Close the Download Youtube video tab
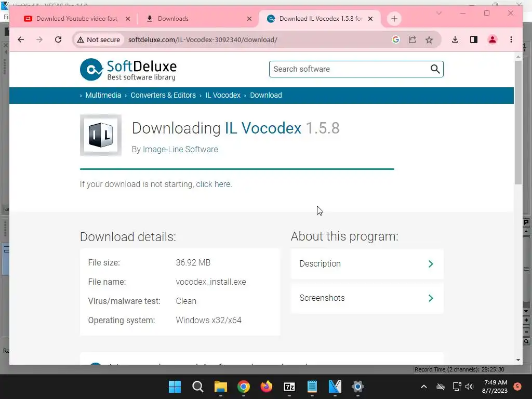The image size is (532, 399). 128,19
